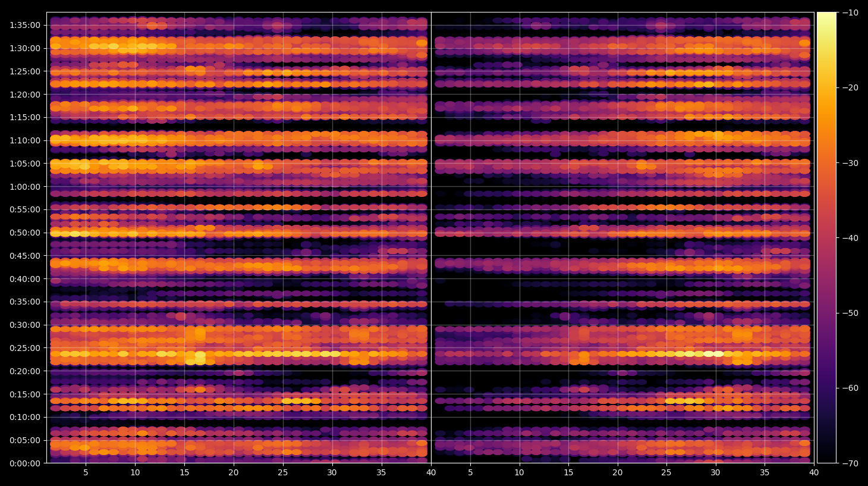
Task: Select the 0:20:00 time label
Action: (x=25, y=371)
